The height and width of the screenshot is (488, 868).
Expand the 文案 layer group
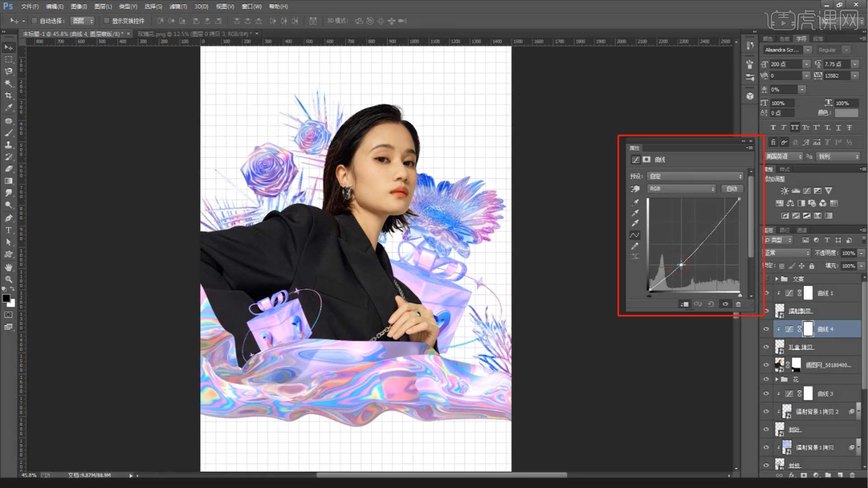(x=777, y=279)
